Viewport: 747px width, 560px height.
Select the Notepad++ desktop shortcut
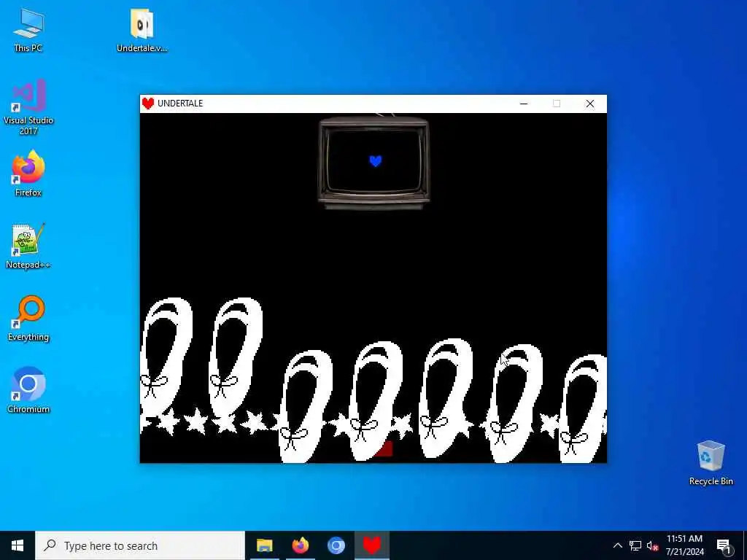point(28,246)
